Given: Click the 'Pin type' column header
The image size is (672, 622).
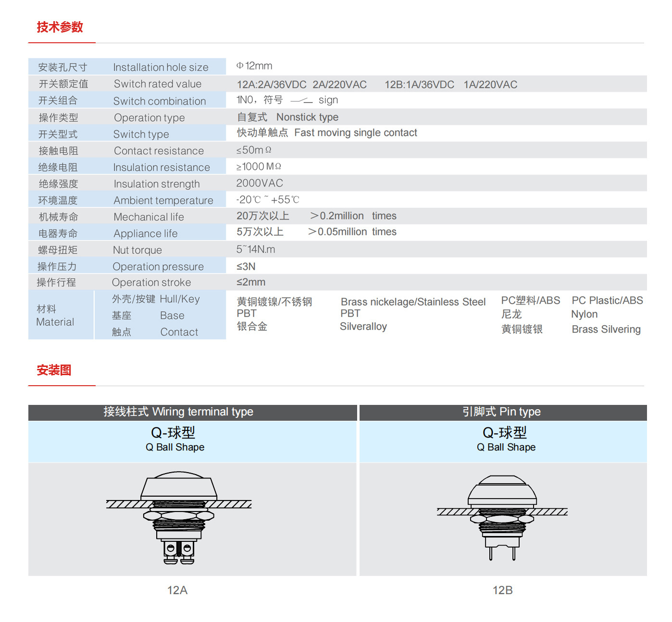Looking at the screenshot, I should pos(503,412).
